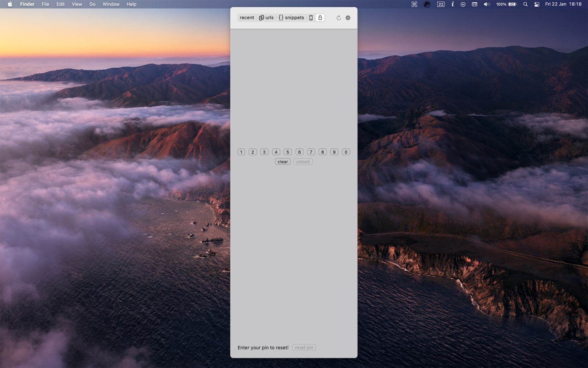588x368 pixels.
Task: Open the File menu
Action: click(45, 4)
